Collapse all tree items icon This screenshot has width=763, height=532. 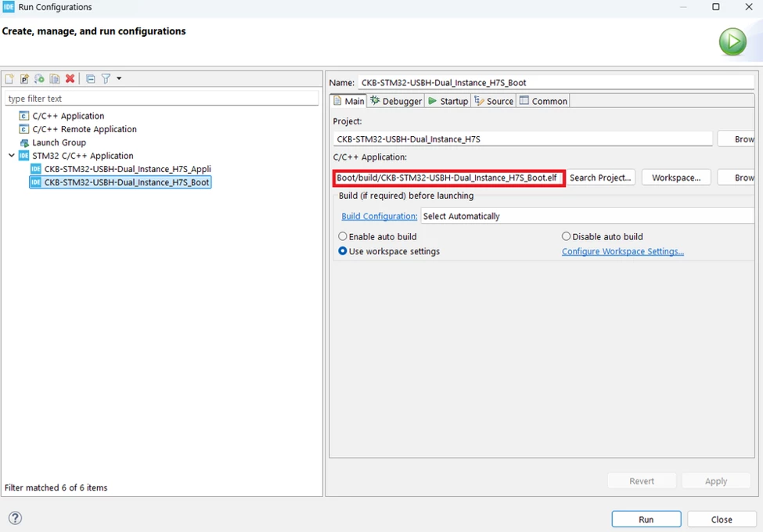tap(91, 79)
